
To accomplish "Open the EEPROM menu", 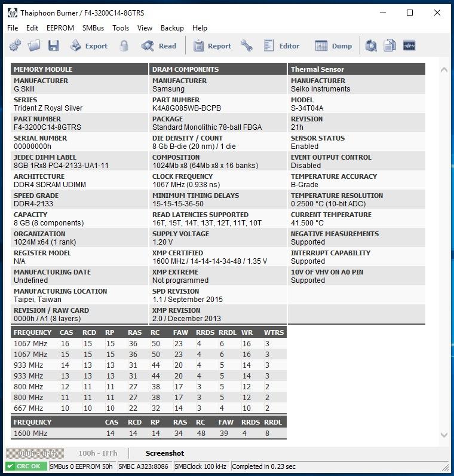I will pos(60,28).
